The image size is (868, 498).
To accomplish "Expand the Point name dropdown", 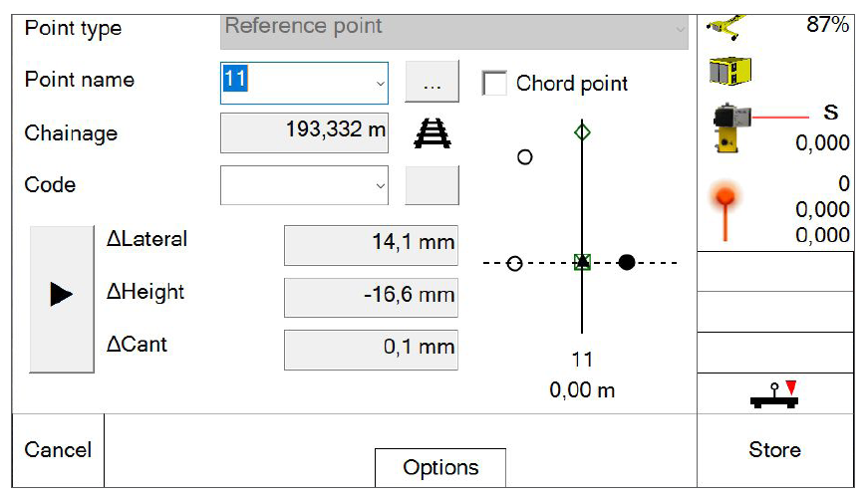I will [x=380, y=84].
